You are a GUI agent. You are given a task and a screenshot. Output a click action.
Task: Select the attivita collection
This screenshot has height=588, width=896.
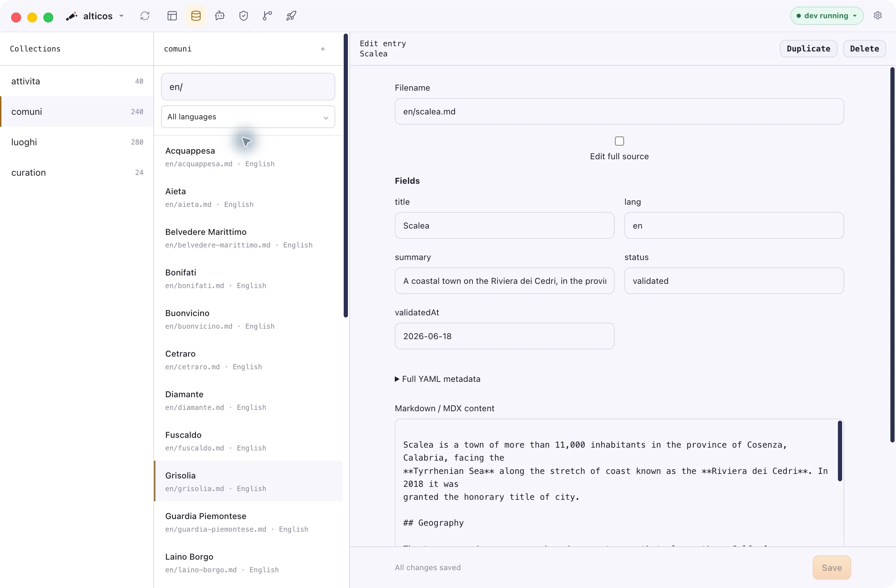(77, 81)
